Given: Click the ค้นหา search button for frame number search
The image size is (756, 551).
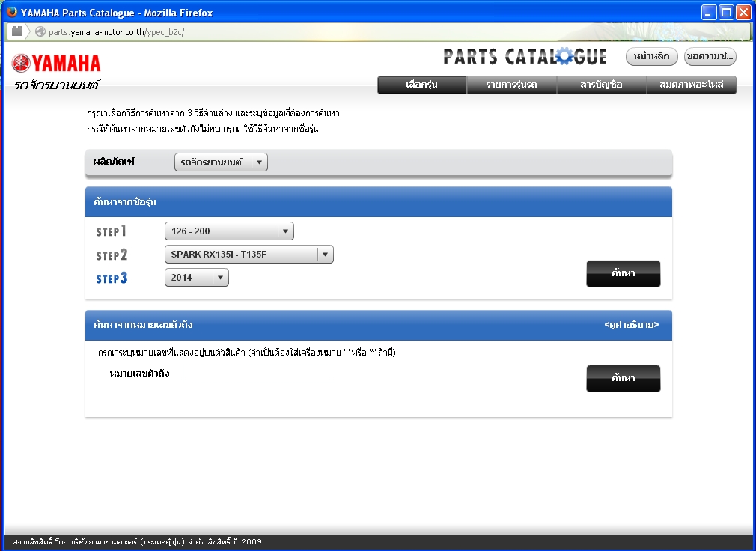Looking at the screenshot, I should coord(624,378).
